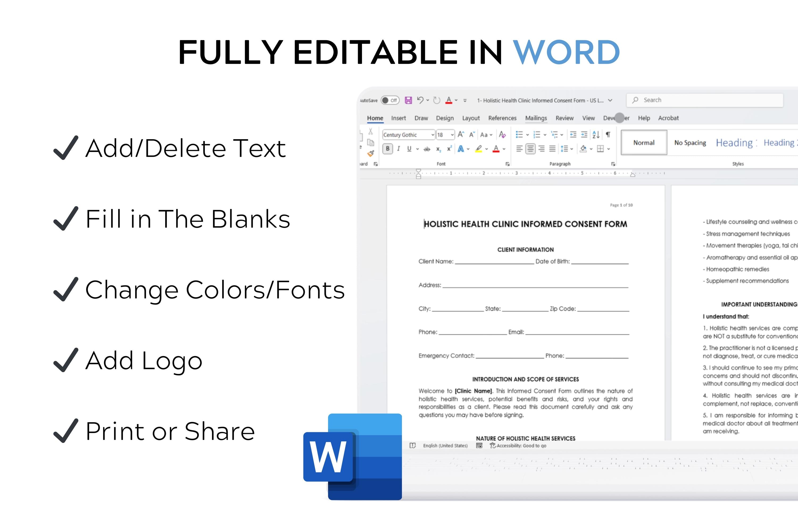Viewport: 798px width, 532px height.
Task: Click the [Clinic Name] placeholder text
Action: (474, 391)
